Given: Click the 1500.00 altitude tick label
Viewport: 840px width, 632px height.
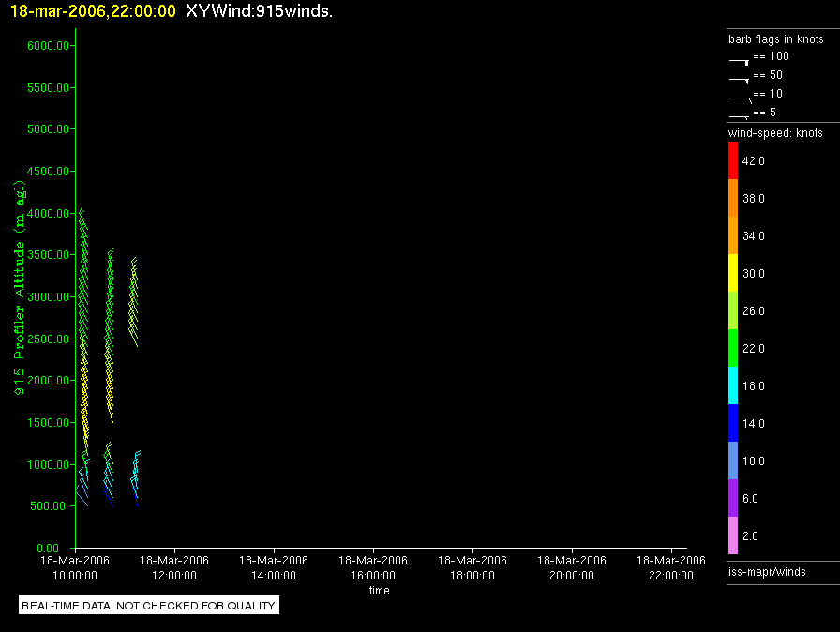Looking at the screenshot, I should click(48, 423).
